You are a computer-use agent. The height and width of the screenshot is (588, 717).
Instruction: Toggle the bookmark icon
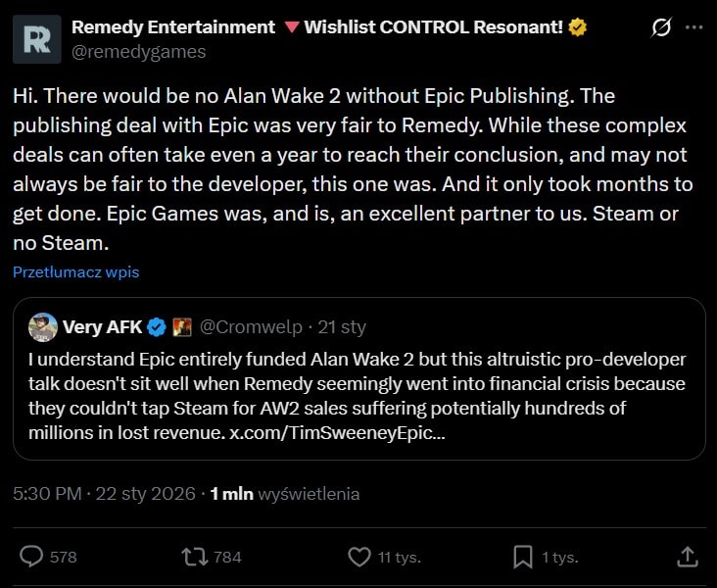point(523,557)
